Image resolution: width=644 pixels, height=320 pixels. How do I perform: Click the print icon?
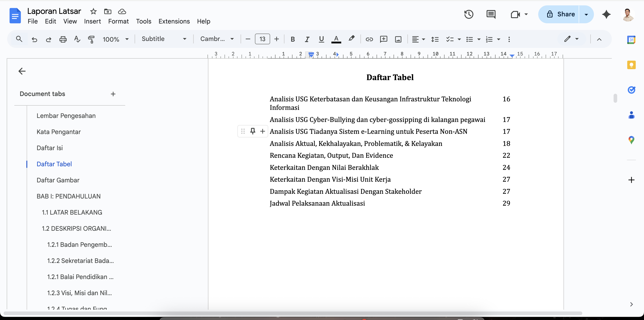pos(63,39)
